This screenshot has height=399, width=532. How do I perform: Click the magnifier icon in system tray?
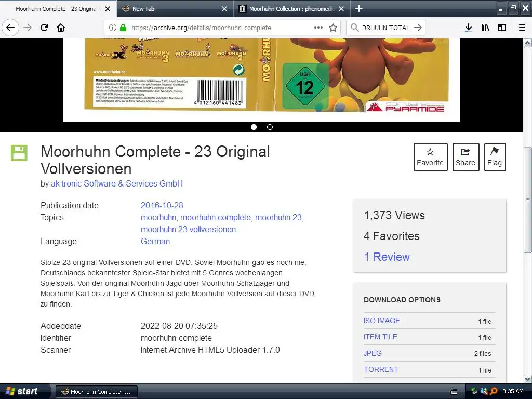(494, 391)
